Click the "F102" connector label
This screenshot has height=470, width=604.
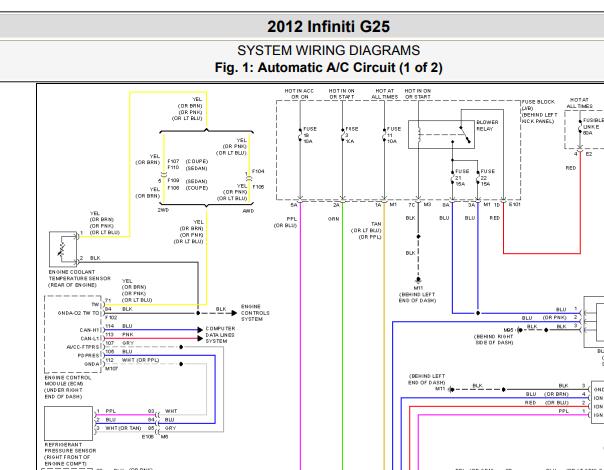tap(111, 317)
